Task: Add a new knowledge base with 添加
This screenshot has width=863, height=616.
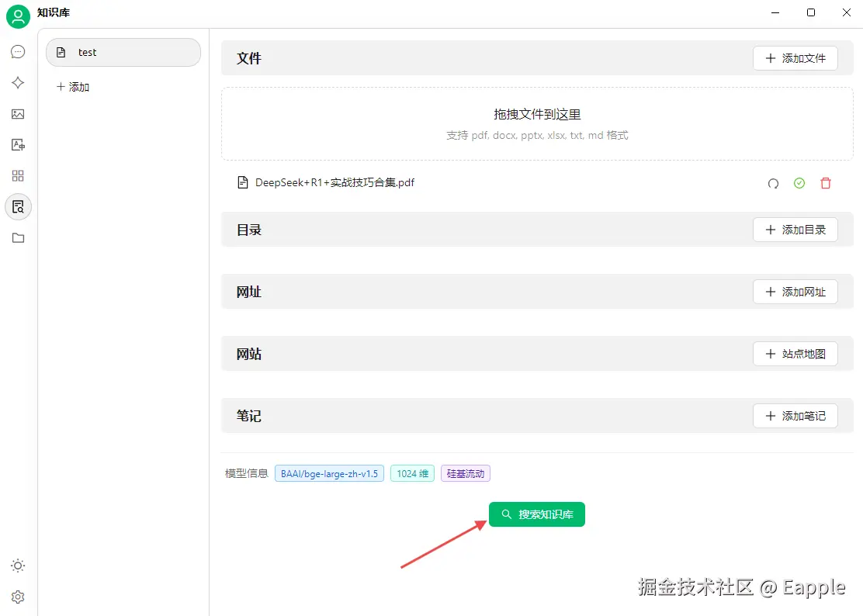Action: point(73,87)
